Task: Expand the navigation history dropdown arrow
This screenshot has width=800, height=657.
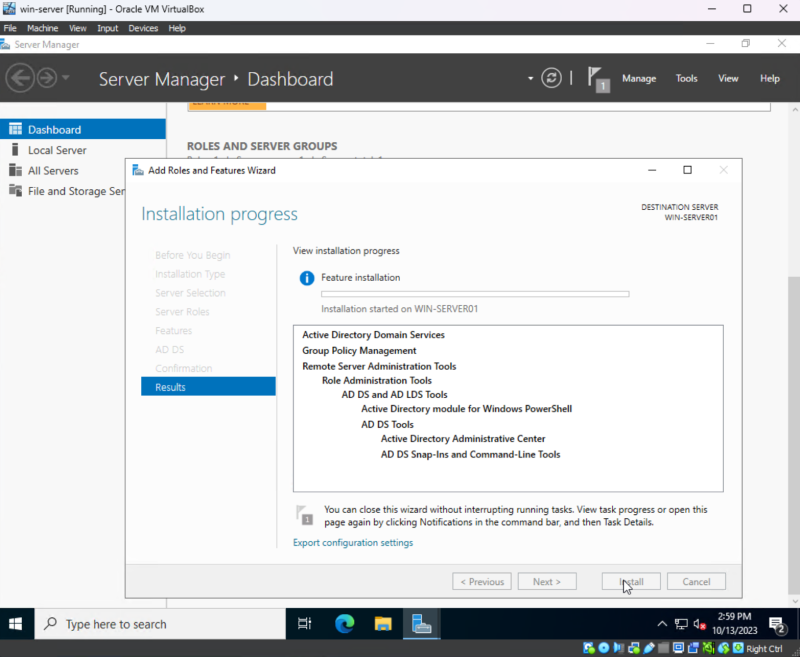Action: [x=66, y=78]
